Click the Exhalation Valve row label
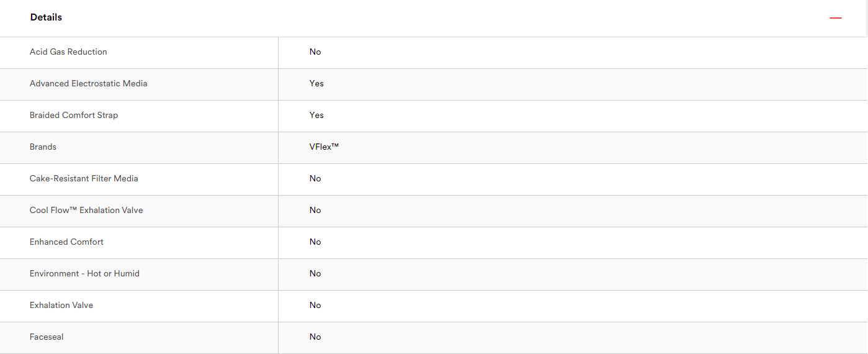The width and height of the screenshot is (868, 354). point(61,306)
